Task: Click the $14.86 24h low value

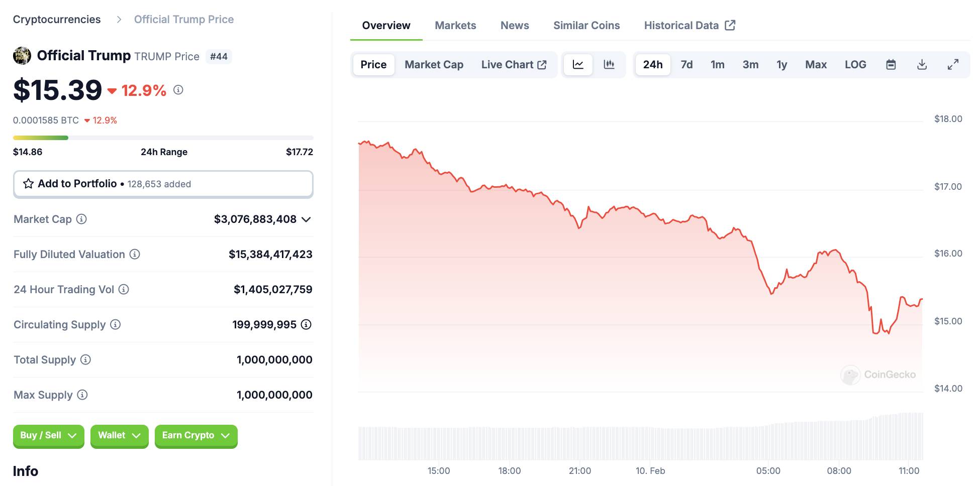Action: [x=28, y=152]
